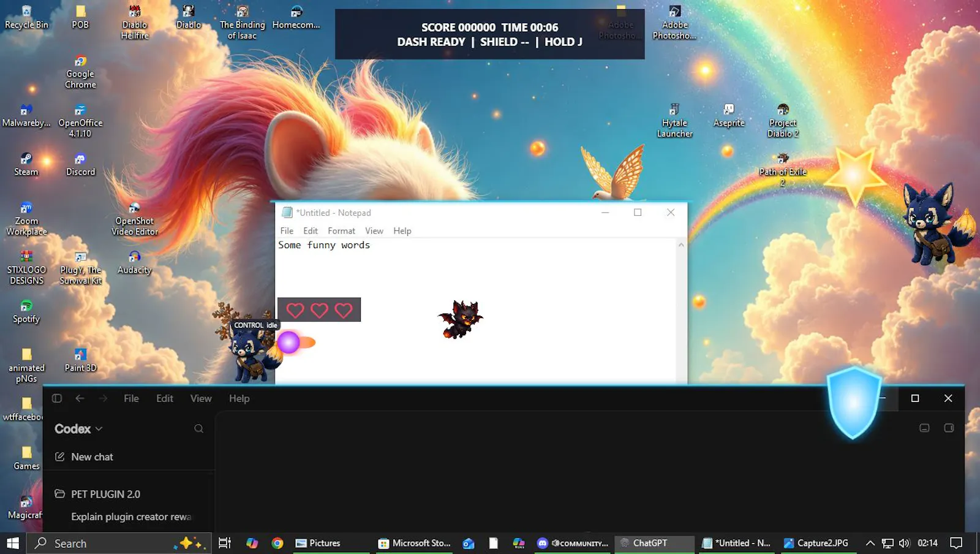Open OpenOffice 4.1.10 shortcut
Image resolution: width=980 pixels, height=554 pixels.
(x=80, y=121)
